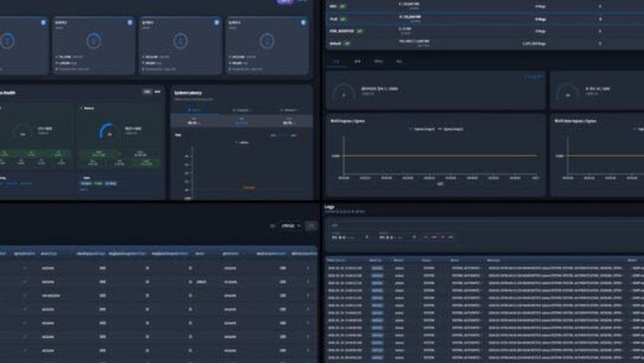
Task: Open the dropdown above the bottom-left table
Action: click(290, 226)
